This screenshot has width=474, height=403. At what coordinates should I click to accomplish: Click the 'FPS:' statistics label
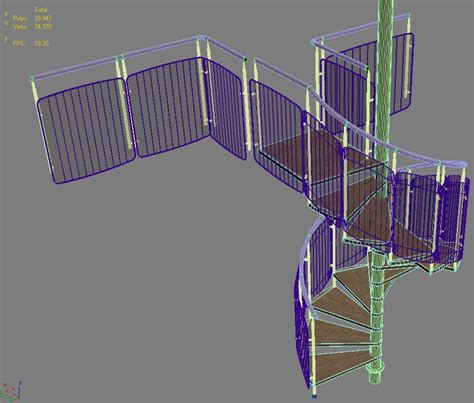[19, 43]
